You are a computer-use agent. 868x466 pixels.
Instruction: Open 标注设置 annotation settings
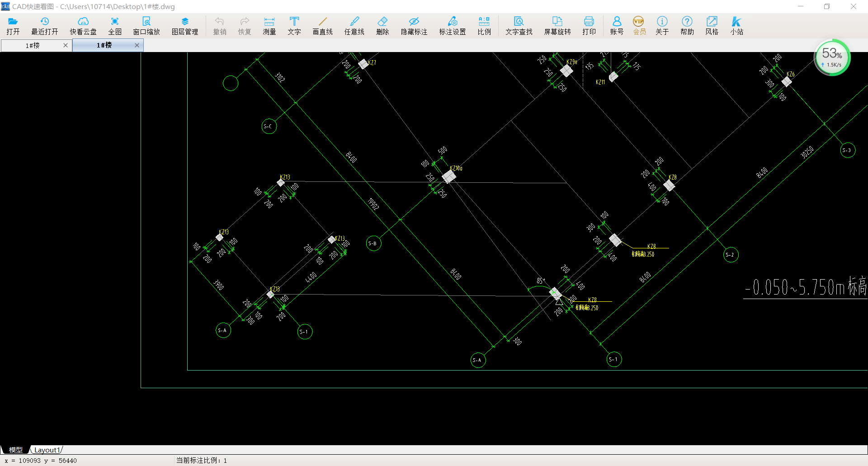(453, 25)
